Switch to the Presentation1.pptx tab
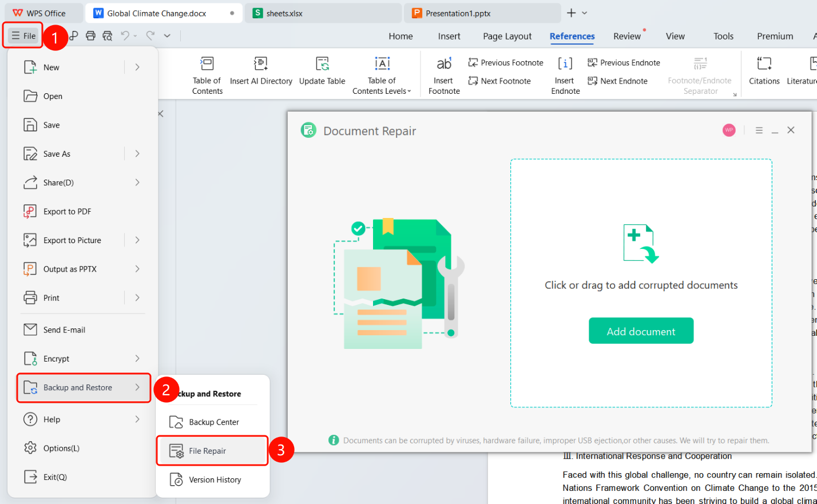The height and width of the screenshot is (504, 817). [x=482, y=13]
